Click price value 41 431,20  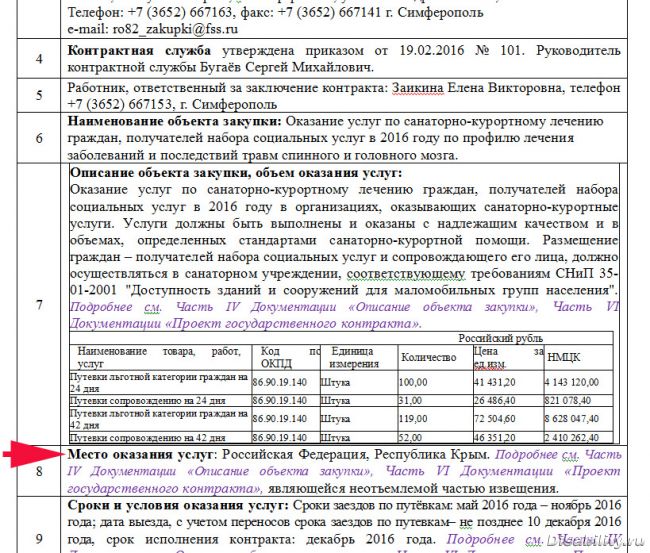495,382
